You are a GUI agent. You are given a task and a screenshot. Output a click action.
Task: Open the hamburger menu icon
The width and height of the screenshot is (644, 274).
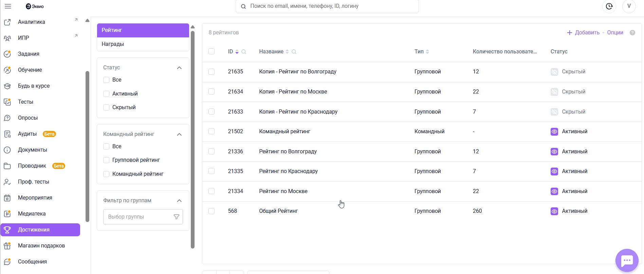point(8,6)
